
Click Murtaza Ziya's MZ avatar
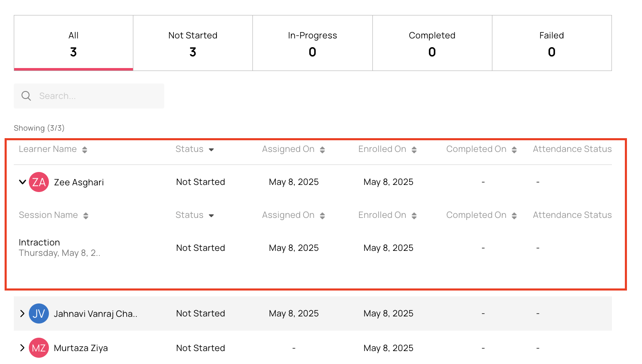(x=39, y=348)
